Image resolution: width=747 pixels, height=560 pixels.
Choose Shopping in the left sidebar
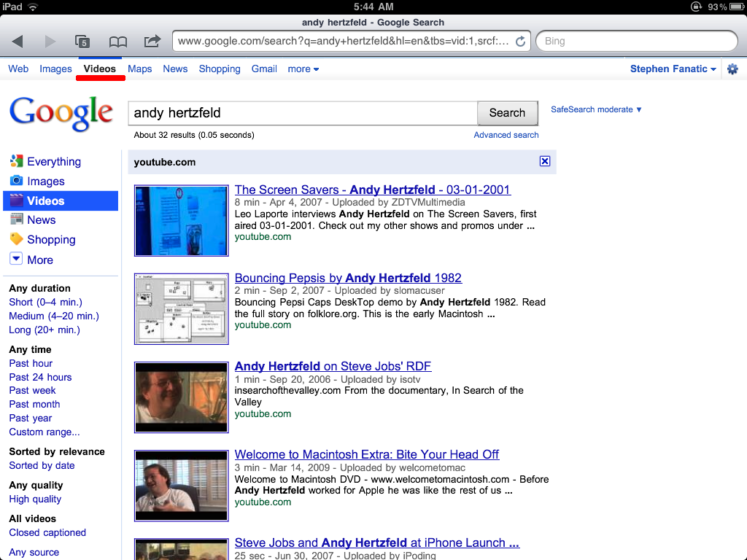point(51,240)
